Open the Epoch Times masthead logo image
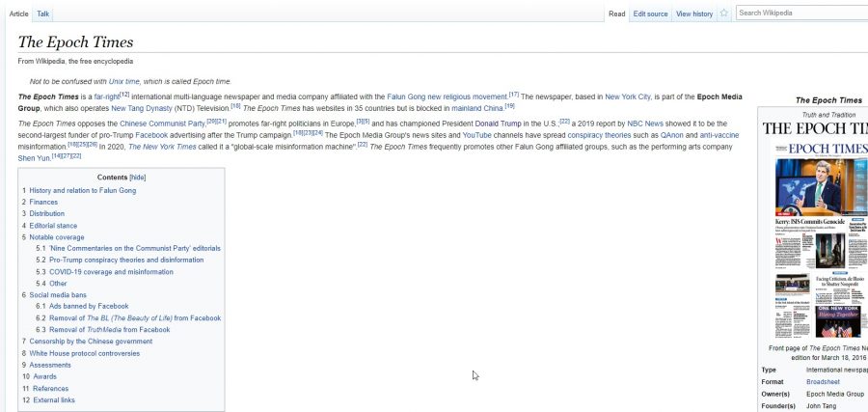868x412 pixels. coord(815,129)
